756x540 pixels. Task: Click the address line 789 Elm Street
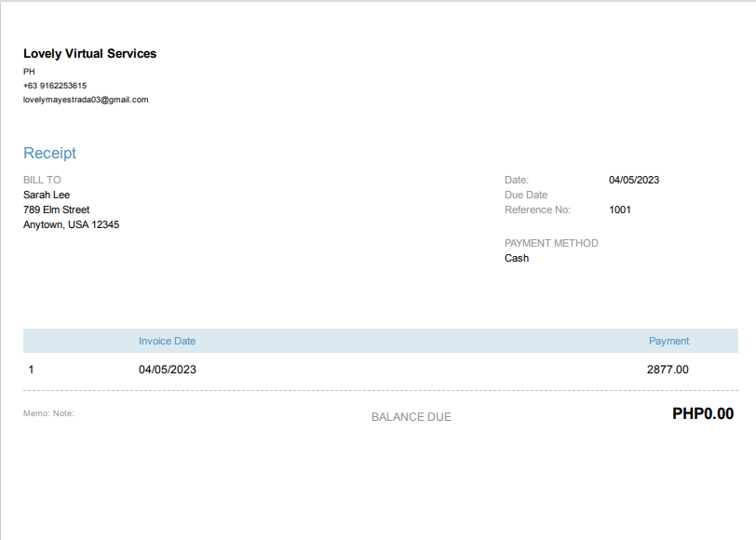(x=57, y=209)
